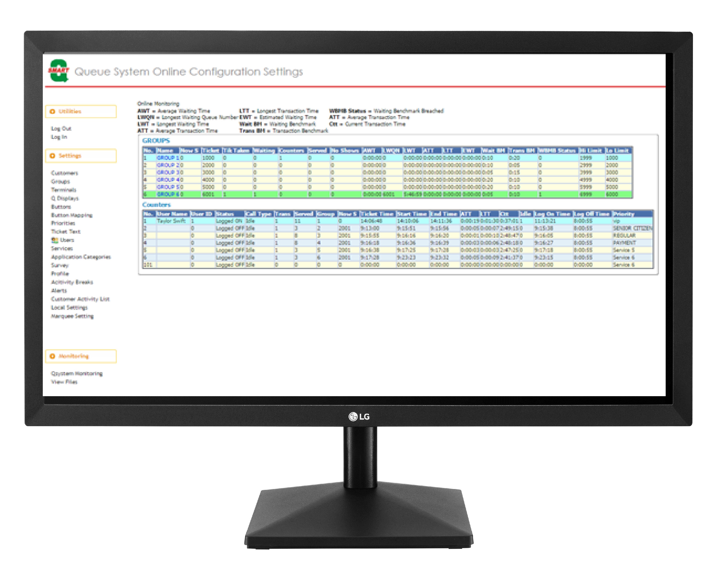Click the GROUP 1 link
728x572 pixels.
pyautogui.click(x=168, y=158)
